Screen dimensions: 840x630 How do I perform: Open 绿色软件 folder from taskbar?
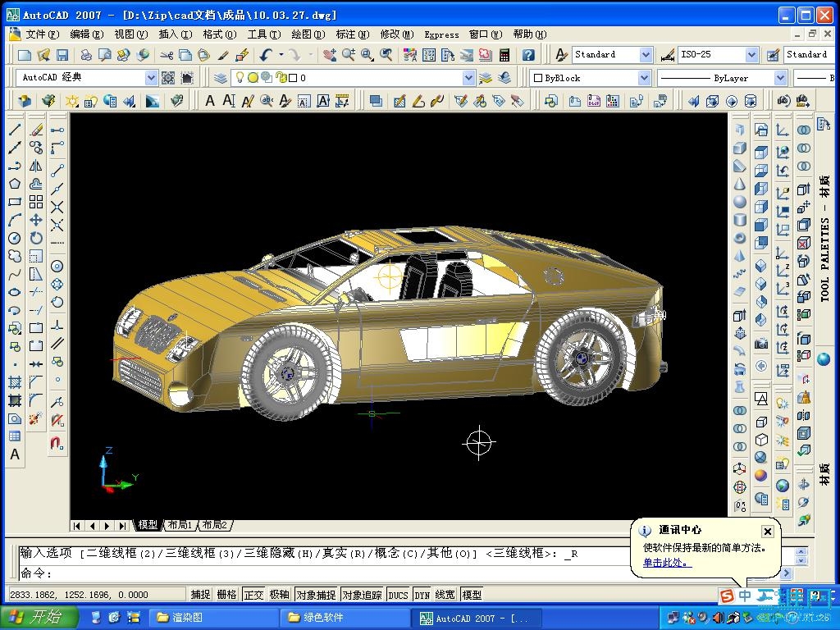pos(345,618)
